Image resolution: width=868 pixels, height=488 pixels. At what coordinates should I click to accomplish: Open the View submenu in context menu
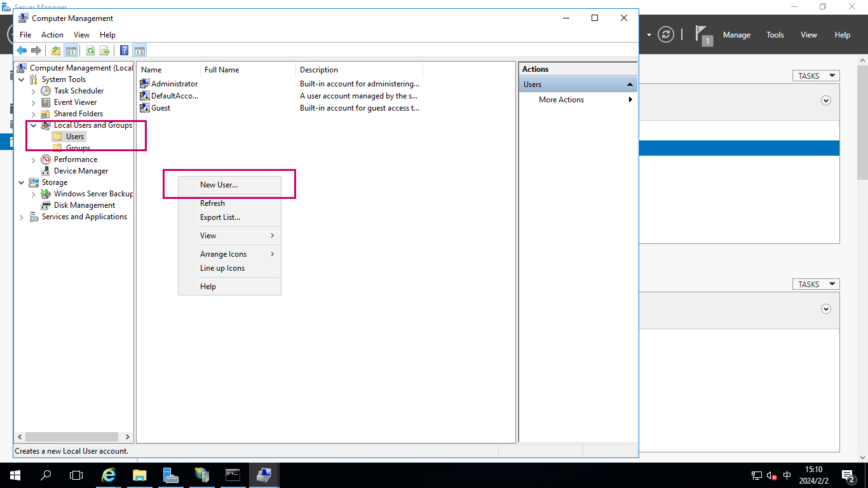[229, 236]
